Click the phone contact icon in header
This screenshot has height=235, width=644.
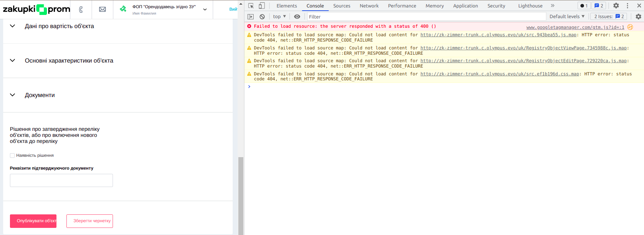click(x=81, y=10)
